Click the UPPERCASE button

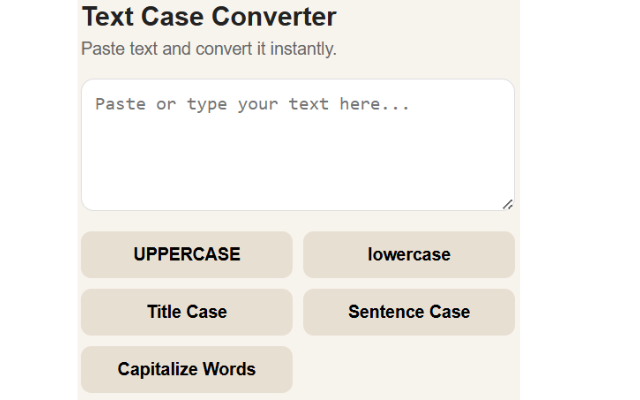point(187,255)
